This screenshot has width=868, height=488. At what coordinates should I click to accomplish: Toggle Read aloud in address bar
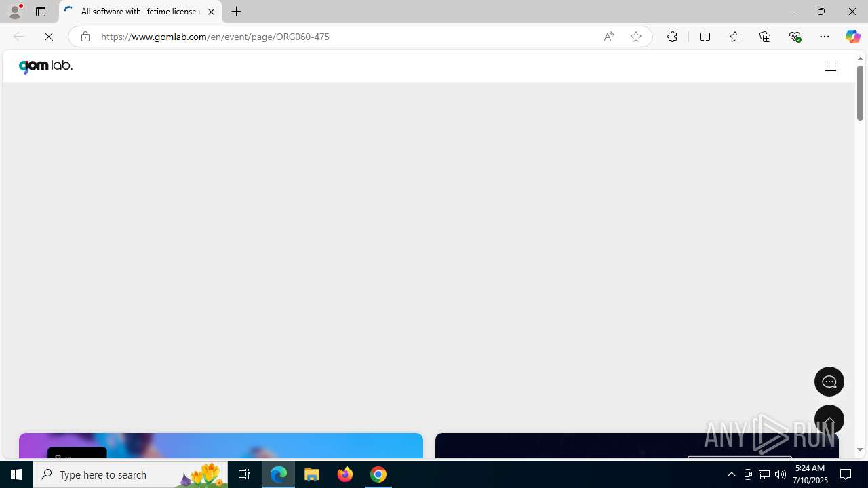609,37
